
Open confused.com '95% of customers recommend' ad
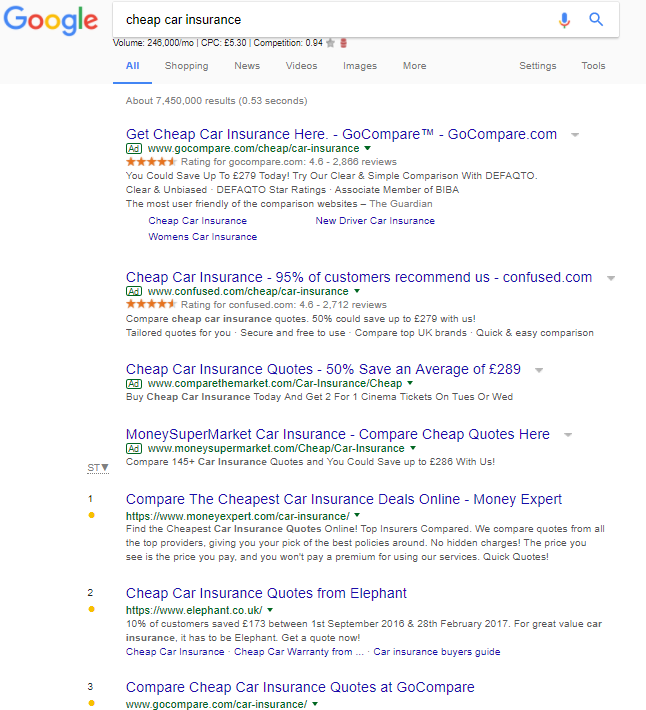(x=359, y=277)
